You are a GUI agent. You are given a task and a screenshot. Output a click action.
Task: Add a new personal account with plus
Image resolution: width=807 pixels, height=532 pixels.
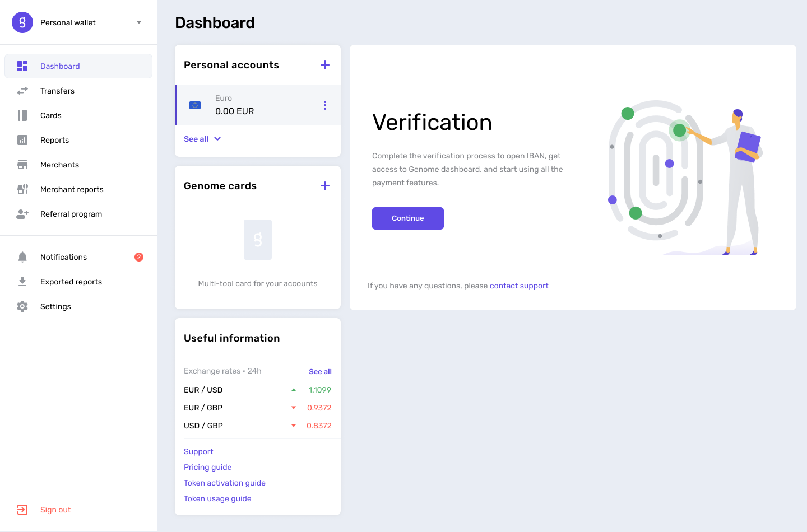tap(325, 65)
